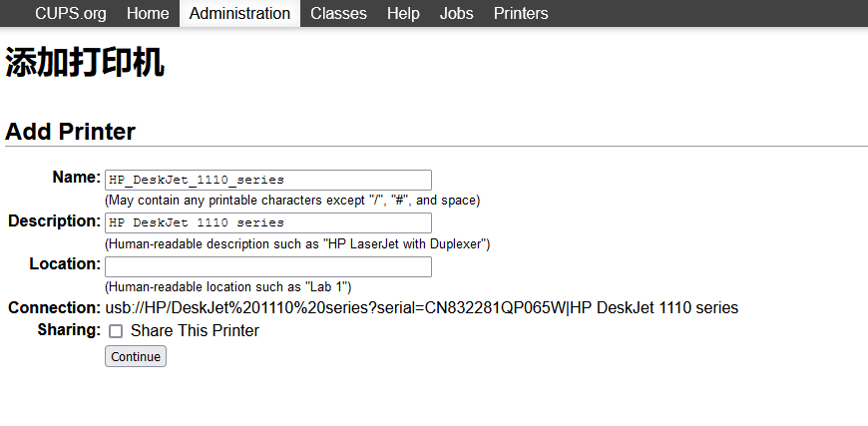This screenshot has height=426, width=868.
Task: View the Jobs tab
Action: tap(457, 13)
